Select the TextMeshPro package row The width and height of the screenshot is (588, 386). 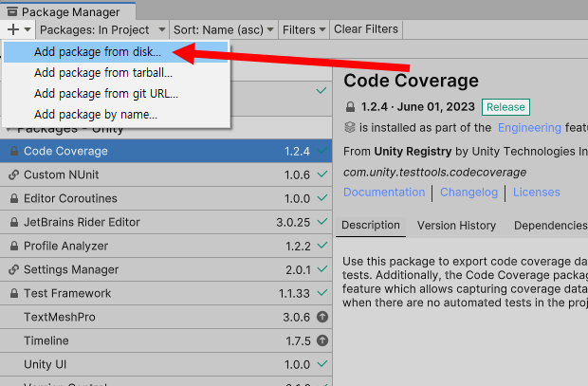pyautogui.click(x=166, y=317)
